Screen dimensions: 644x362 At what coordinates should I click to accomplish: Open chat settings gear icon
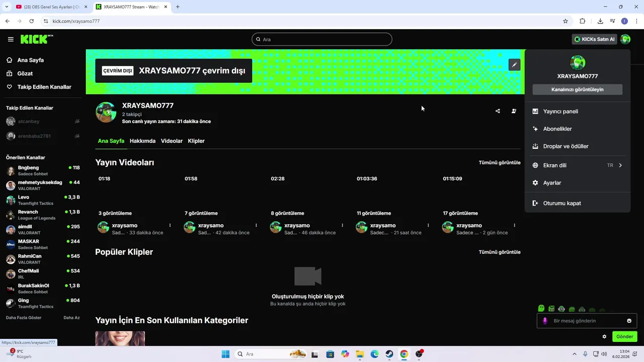tap(604, 336)
